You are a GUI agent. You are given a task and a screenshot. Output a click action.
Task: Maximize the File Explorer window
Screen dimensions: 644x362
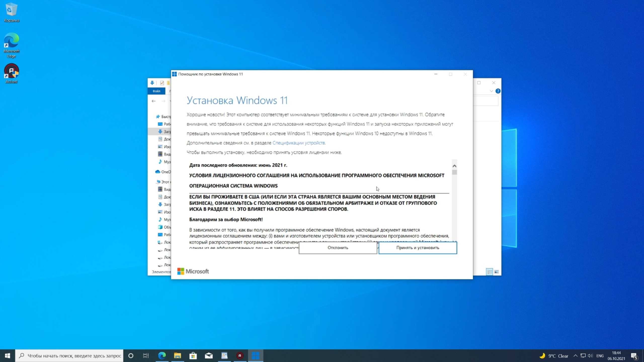pos(479,83)
